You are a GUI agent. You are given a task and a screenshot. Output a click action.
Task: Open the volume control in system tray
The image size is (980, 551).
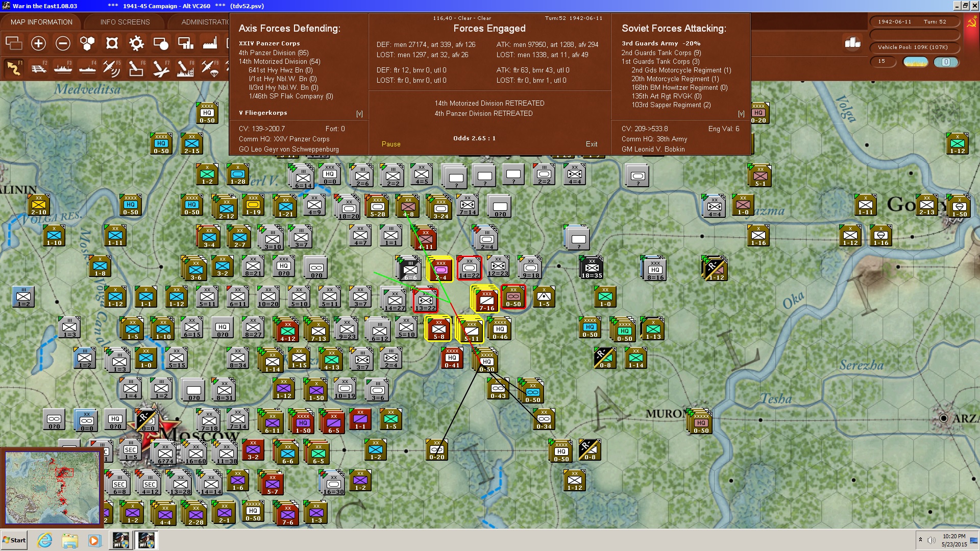click(x=932, y=540)
